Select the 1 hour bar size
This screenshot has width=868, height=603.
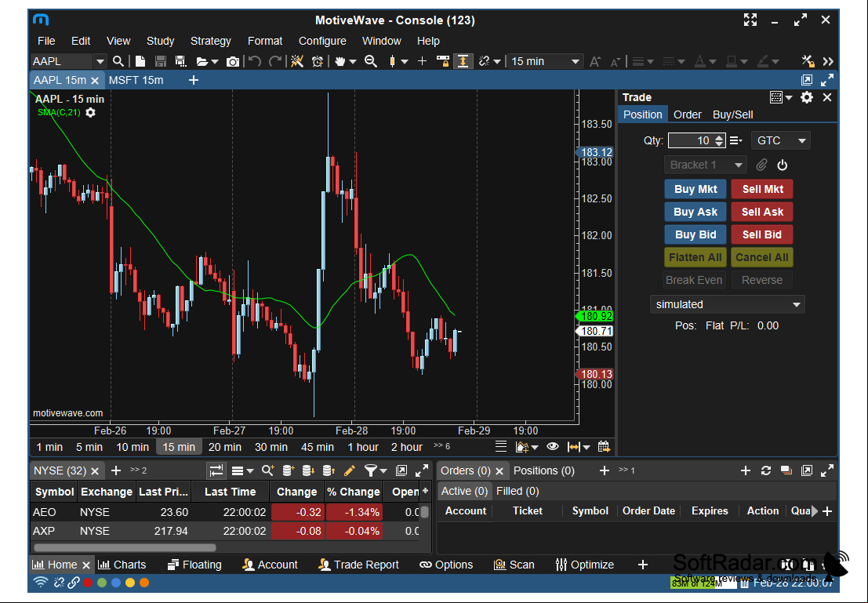tap(363, 447)
